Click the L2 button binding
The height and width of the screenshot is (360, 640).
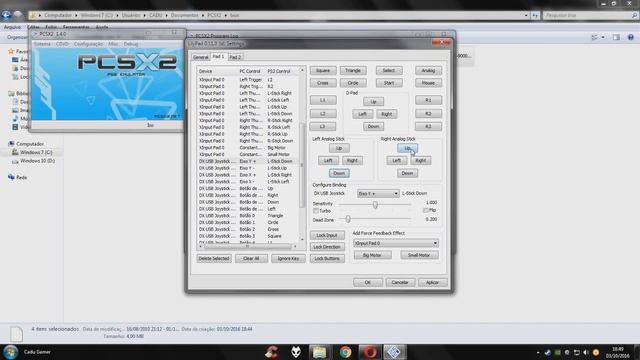point(323,113)
